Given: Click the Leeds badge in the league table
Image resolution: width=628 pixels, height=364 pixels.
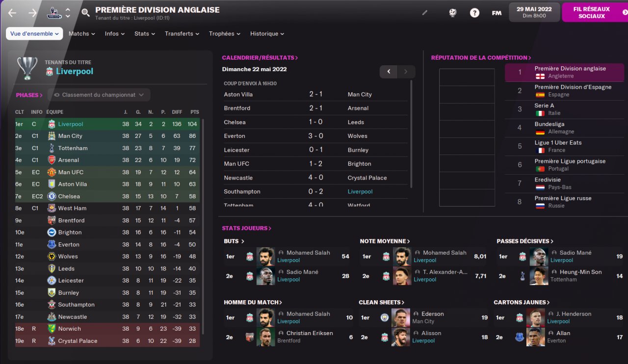Looking at the screenshot, I should (x=52, y=268).
